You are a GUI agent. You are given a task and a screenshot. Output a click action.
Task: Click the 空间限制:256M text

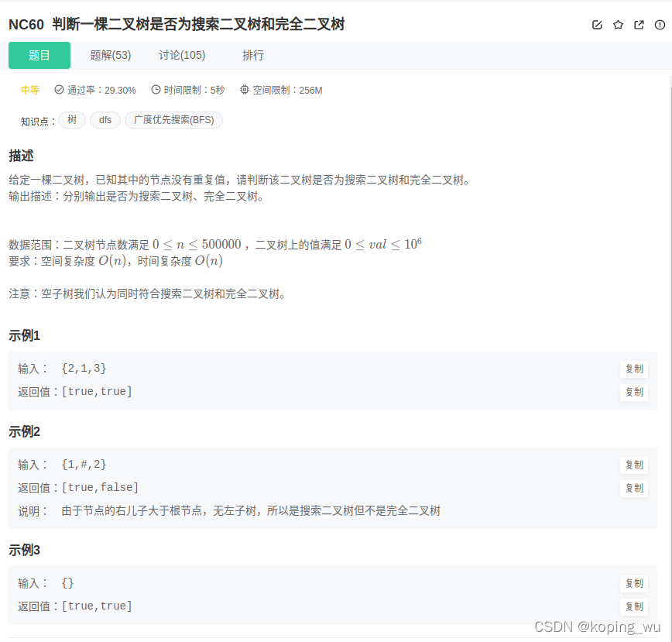point(287,90)
